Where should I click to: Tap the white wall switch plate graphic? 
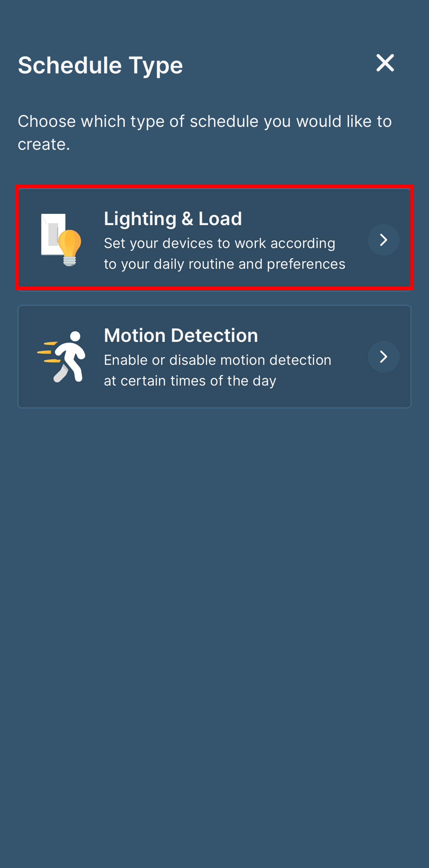click(x=52, y=234)
